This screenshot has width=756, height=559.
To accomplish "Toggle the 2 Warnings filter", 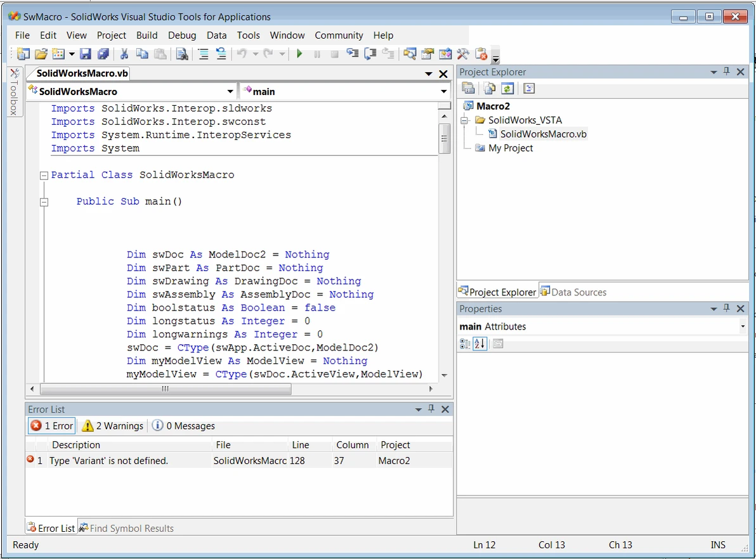I will (112, 426).
